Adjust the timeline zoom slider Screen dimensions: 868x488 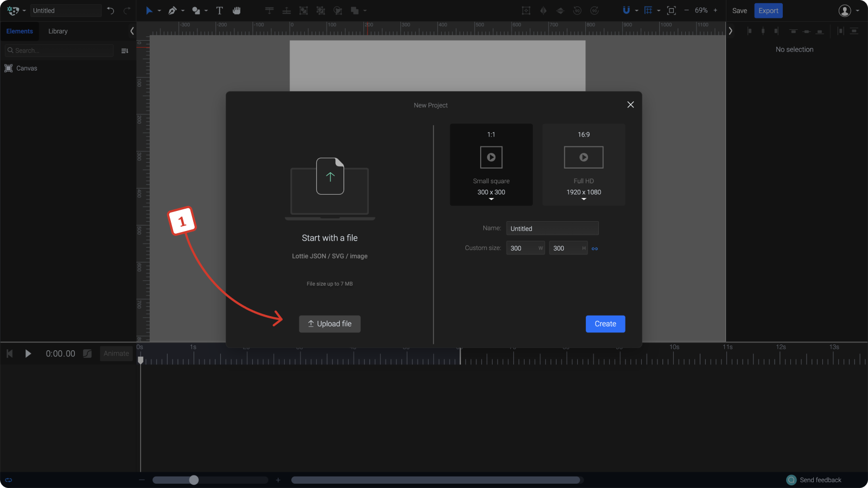coord(194,479)
